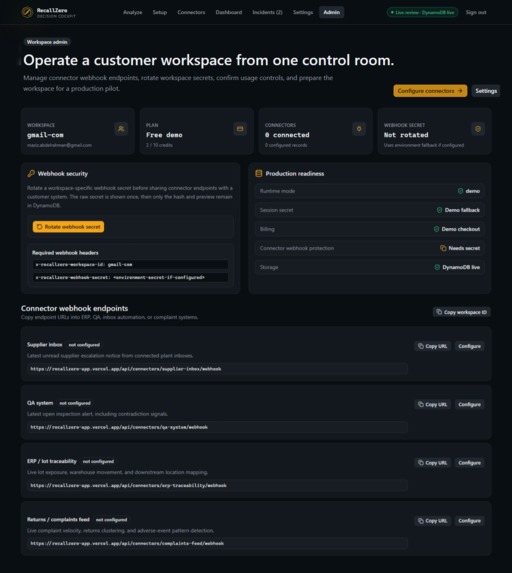Click the database icon beside Production readiness
512x573 pixels.
pos(259,174)
